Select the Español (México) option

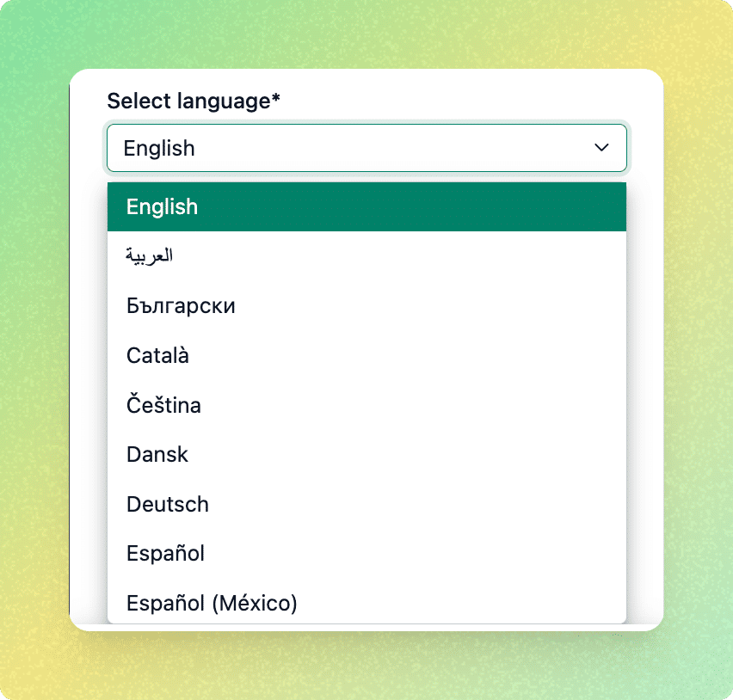click(212, 603)
